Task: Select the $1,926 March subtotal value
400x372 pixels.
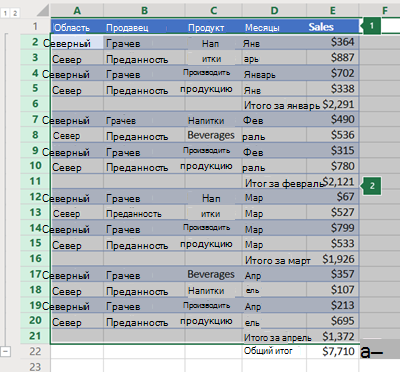Action: coord(338,259)
